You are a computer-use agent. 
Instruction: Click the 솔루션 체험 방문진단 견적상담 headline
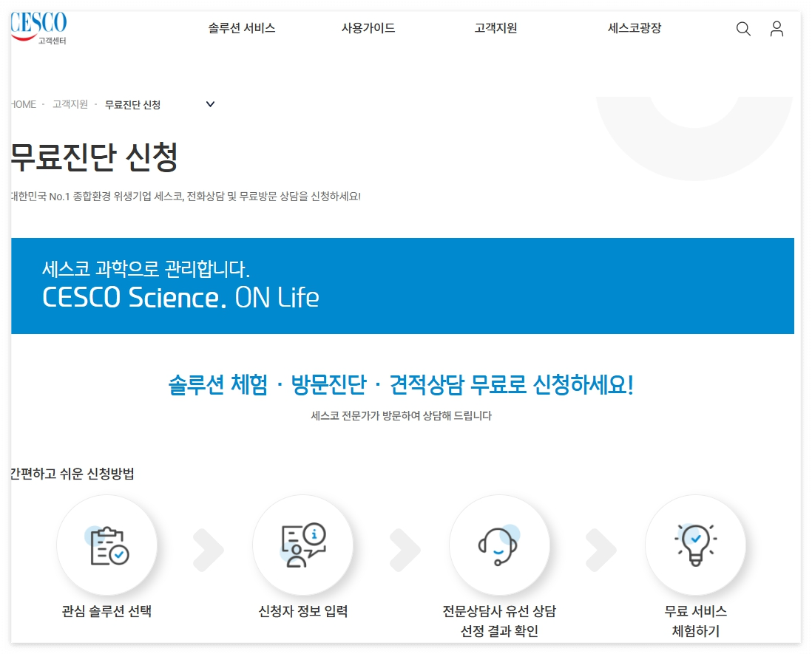click(x=401, y=384)
